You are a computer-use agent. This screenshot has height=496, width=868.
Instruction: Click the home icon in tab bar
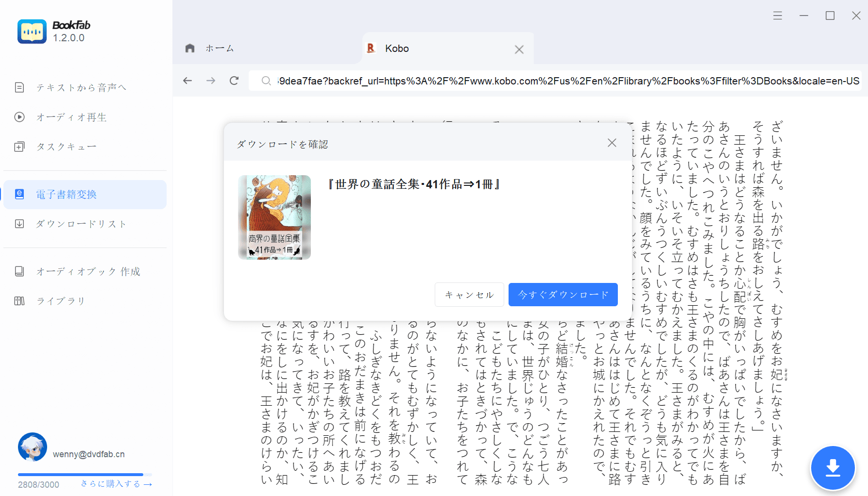(x=190, y=48)
